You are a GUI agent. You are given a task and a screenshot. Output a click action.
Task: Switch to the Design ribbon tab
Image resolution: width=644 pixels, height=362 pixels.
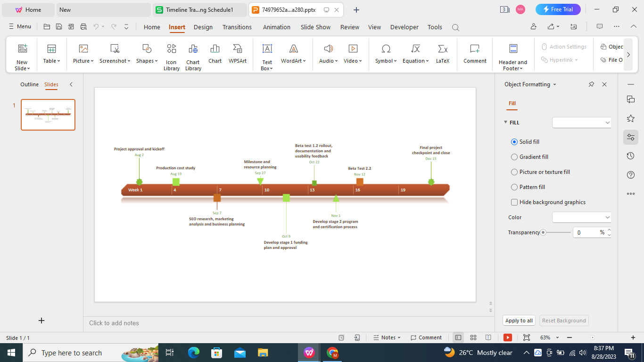point(203,27)
